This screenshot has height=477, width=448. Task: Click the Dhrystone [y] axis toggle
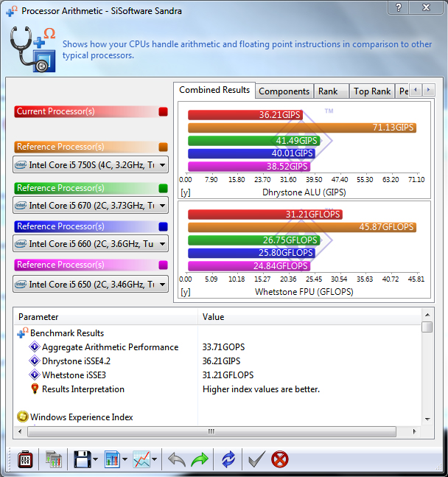click(x=186, y=193)
